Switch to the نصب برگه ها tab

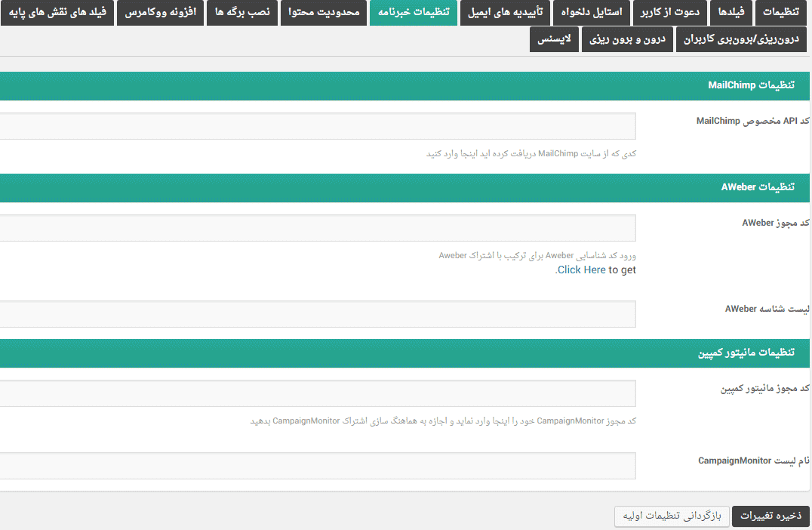(242, 12)
